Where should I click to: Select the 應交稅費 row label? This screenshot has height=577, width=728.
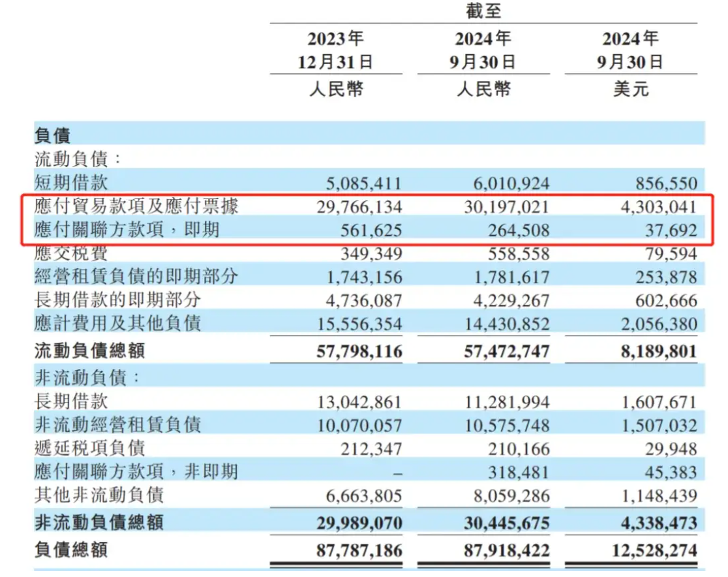tap(71, 253)
